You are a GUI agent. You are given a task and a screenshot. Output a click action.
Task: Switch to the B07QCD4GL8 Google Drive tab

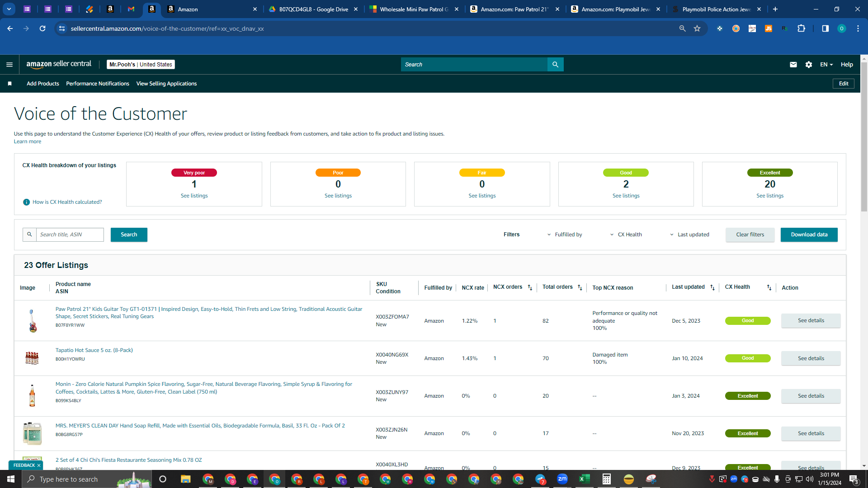313,9
